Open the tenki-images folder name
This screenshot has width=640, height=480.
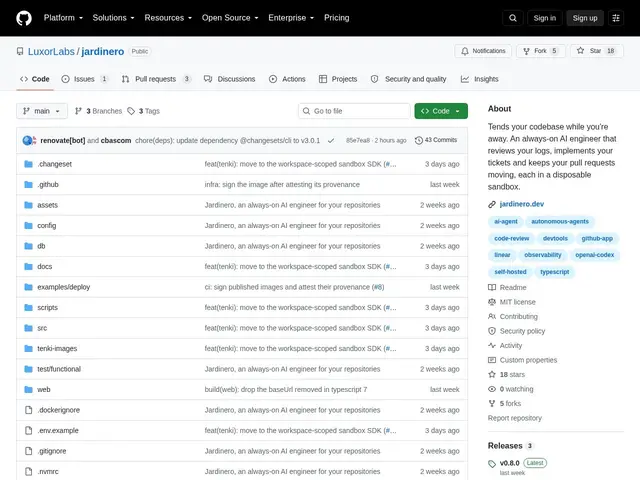point(57,349)
